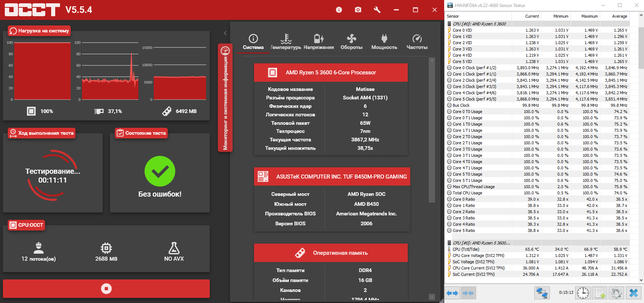Viewport: 644px width, 303px height.
Task: Show the Мощность power tab
Action: (x=384, y=42)
